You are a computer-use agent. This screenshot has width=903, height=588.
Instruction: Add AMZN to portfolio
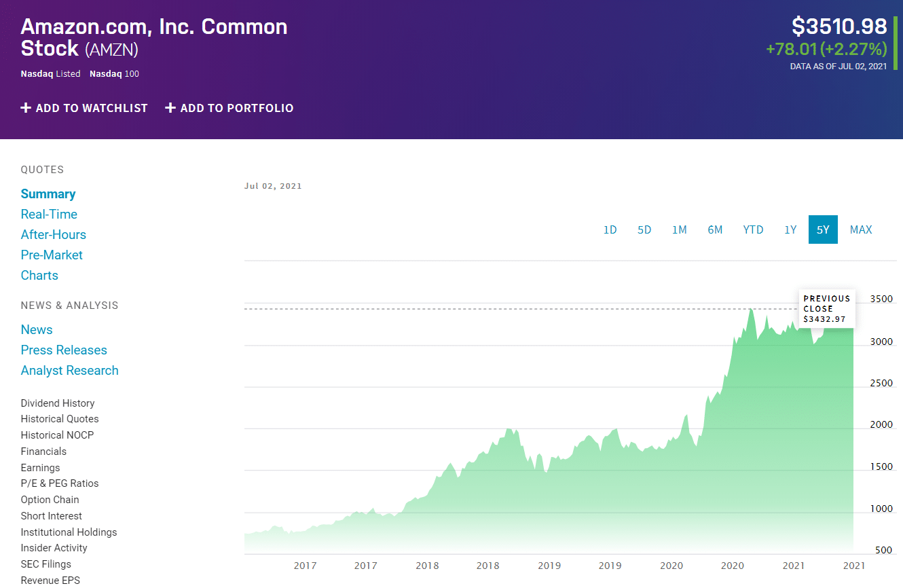[x=229, y=108]
